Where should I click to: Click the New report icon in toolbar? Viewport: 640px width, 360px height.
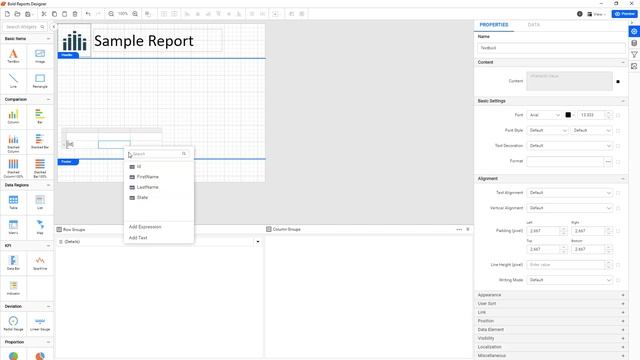[7, 14]
